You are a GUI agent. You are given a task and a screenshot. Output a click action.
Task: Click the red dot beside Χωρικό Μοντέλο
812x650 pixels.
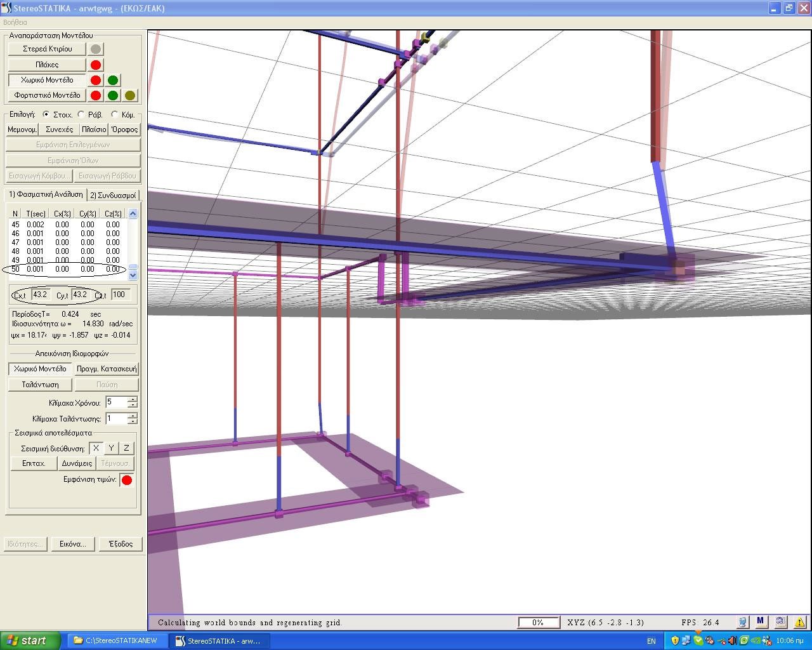pos(96,80)
